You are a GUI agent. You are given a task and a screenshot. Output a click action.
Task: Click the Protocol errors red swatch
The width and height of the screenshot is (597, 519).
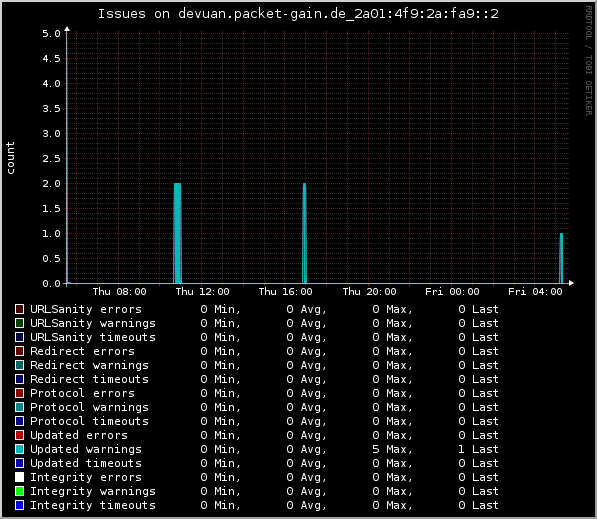tap(19, 393)
